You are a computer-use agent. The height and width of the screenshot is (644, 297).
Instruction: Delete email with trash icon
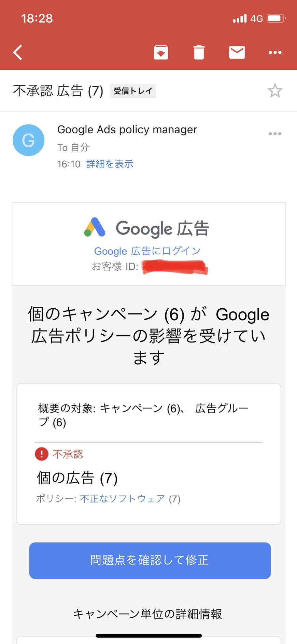click(199, 52)
